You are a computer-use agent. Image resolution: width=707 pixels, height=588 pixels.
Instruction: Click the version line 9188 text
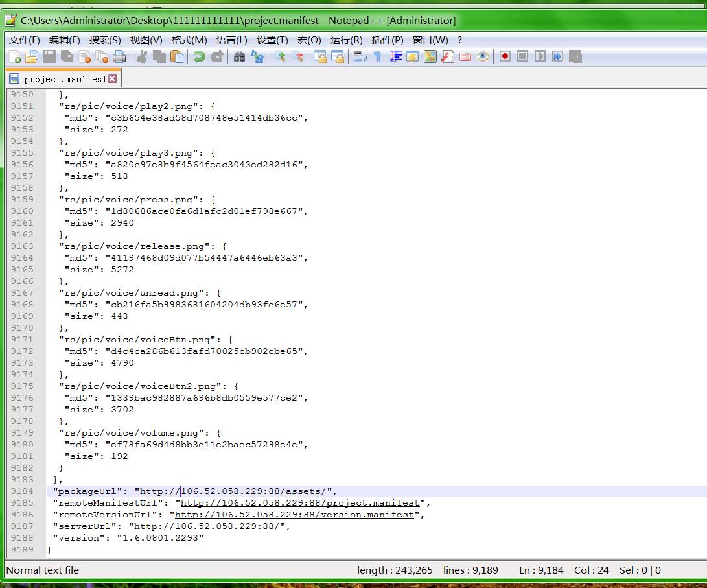coord(128,538)
